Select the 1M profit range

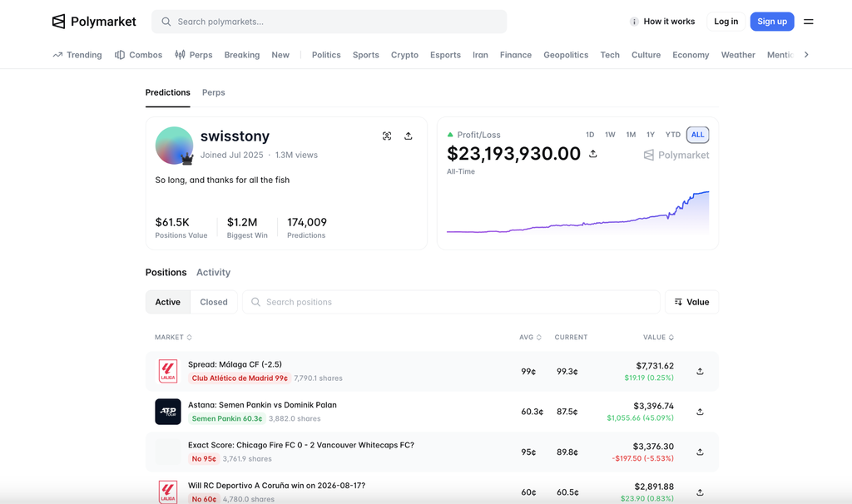pos(631,135)
